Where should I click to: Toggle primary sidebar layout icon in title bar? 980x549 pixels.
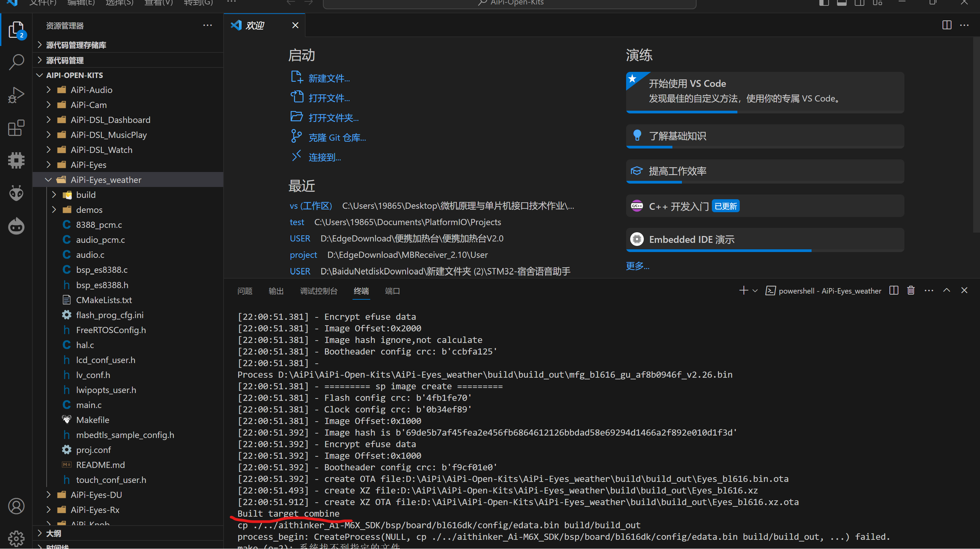(x=823, y=3)
